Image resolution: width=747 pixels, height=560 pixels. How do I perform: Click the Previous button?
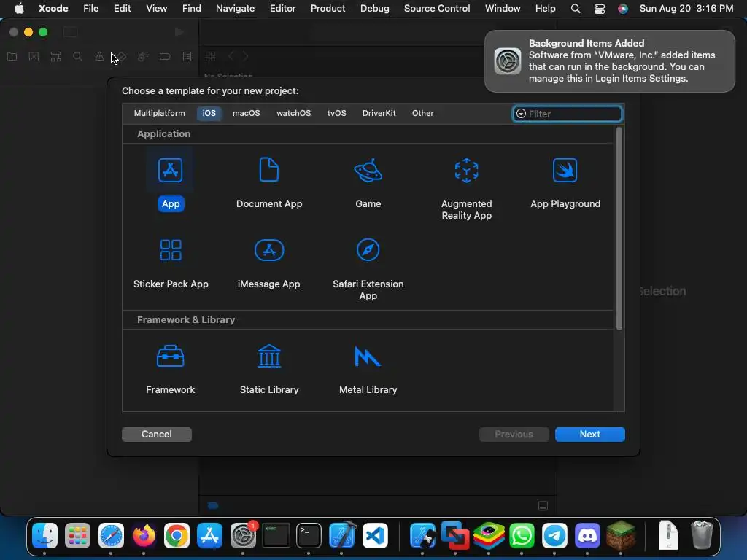(514, 435)
